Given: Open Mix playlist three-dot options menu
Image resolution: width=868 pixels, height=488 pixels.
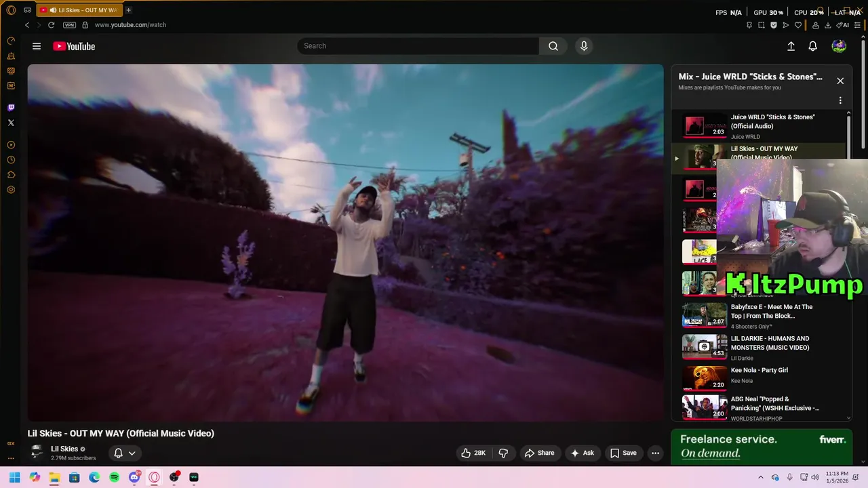Looking at the screenshot, I should point(840,100).
